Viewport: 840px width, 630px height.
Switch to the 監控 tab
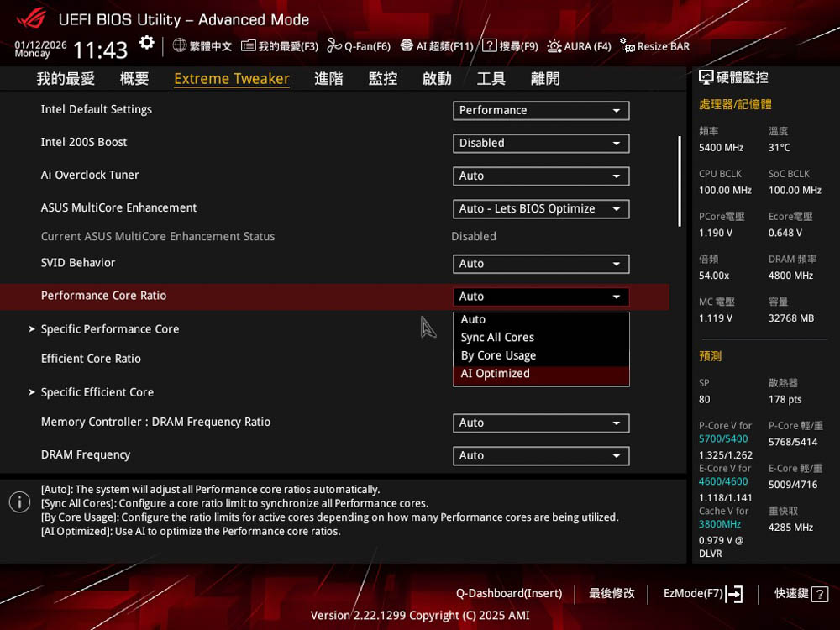tap(383, 79)
